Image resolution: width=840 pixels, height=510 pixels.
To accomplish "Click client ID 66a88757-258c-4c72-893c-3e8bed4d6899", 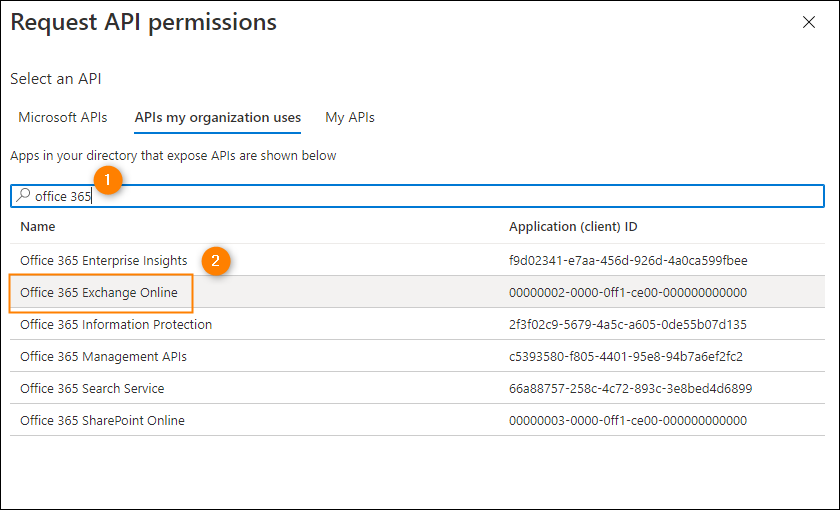I will click(631, 388).
